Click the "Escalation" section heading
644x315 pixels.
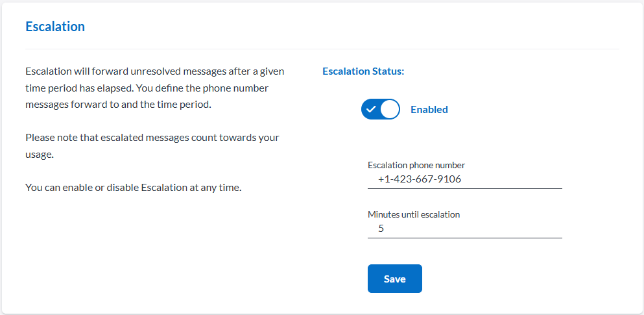[55, 27]
